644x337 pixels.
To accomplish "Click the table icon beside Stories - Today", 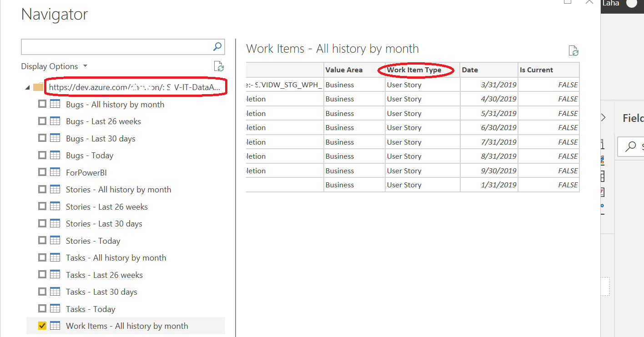I will click(55, 240).
